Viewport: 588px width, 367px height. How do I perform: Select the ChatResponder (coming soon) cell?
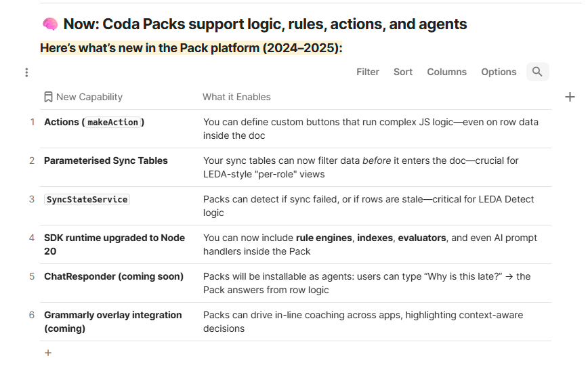coord(114,277)
